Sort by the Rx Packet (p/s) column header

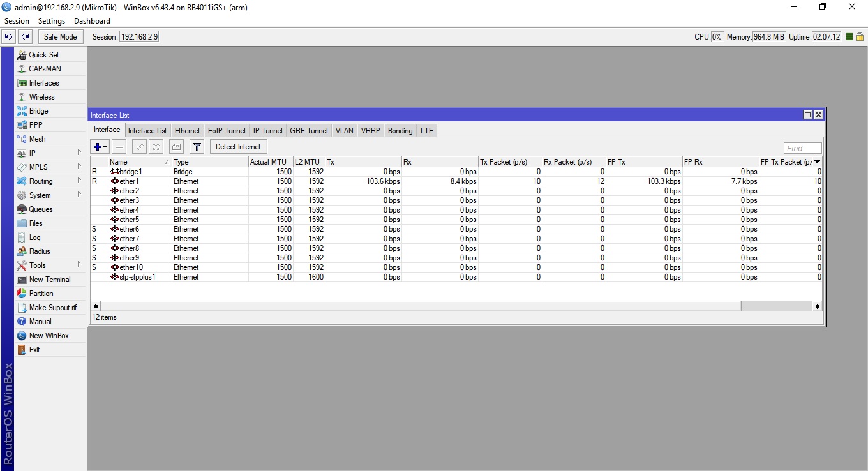(574, 162)
